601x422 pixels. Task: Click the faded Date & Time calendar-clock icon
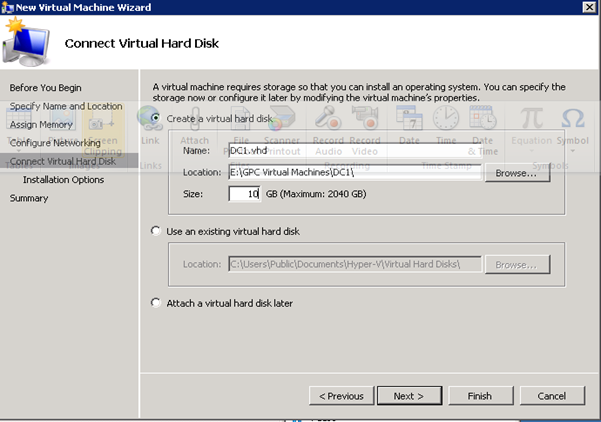483,117
